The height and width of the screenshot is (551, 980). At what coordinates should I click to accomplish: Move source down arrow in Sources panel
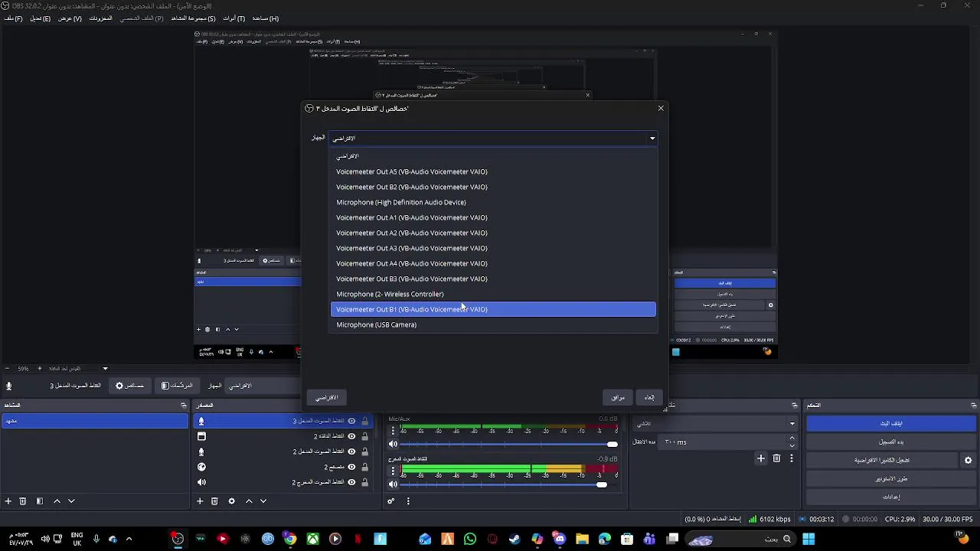(x=263, y=501)
